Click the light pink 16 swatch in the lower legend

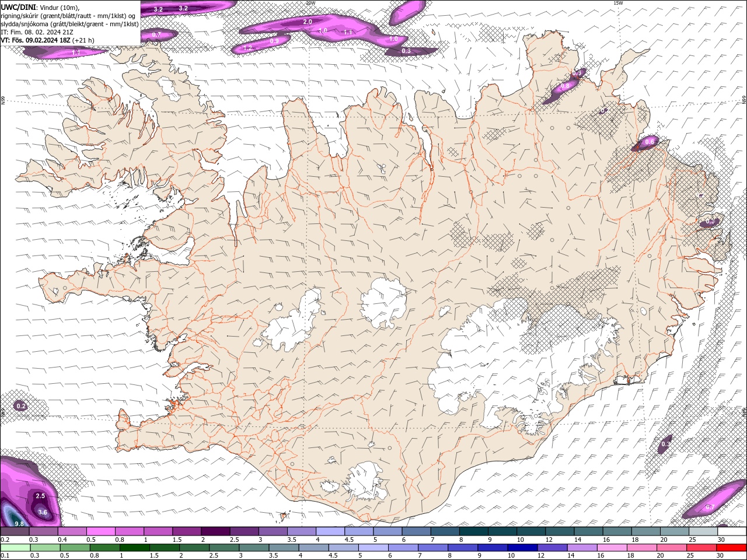point(612,547)
